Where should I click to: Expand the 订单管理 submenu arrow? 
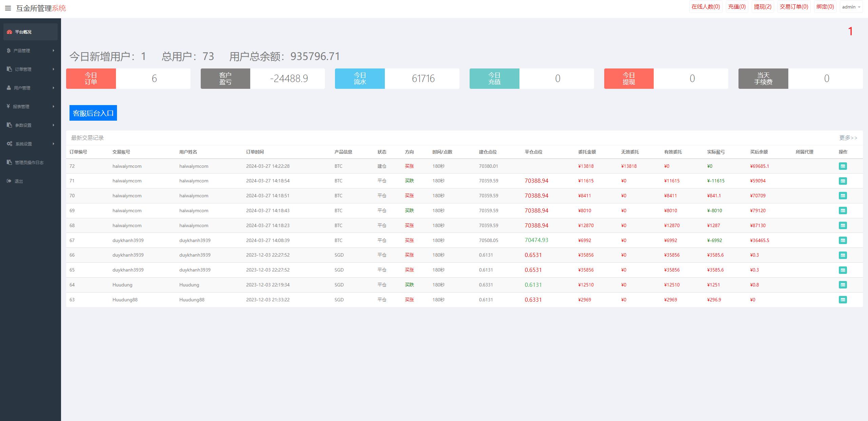pyautogui.click(x=53, y=69)
